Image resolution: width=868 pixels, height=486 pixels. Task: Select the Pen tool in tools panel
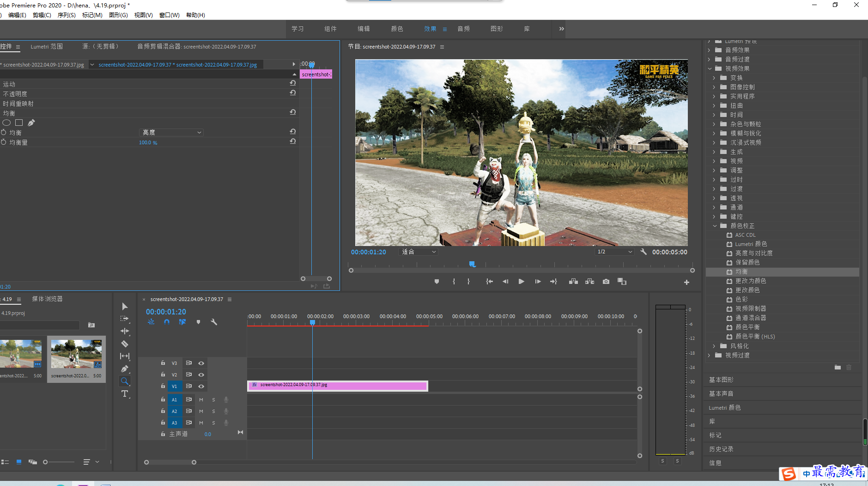click(125, 369)
